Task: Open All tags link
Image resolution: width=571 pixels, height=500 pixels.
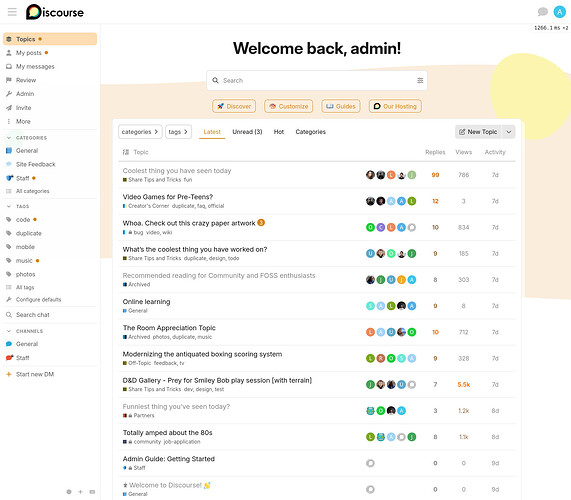Action: click(x=50, y=287)
